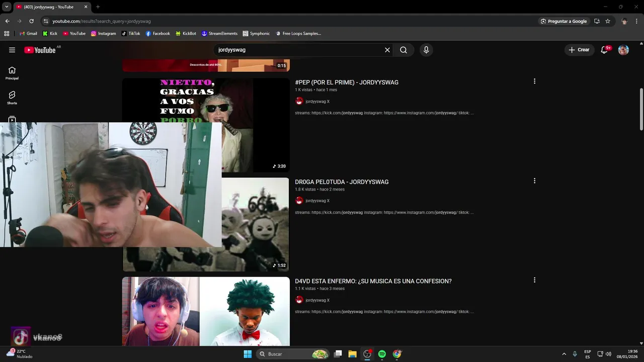The image size is (644, 362).
Task: Click the top ad thumbnail with 0:15
Action: (206, 65)
